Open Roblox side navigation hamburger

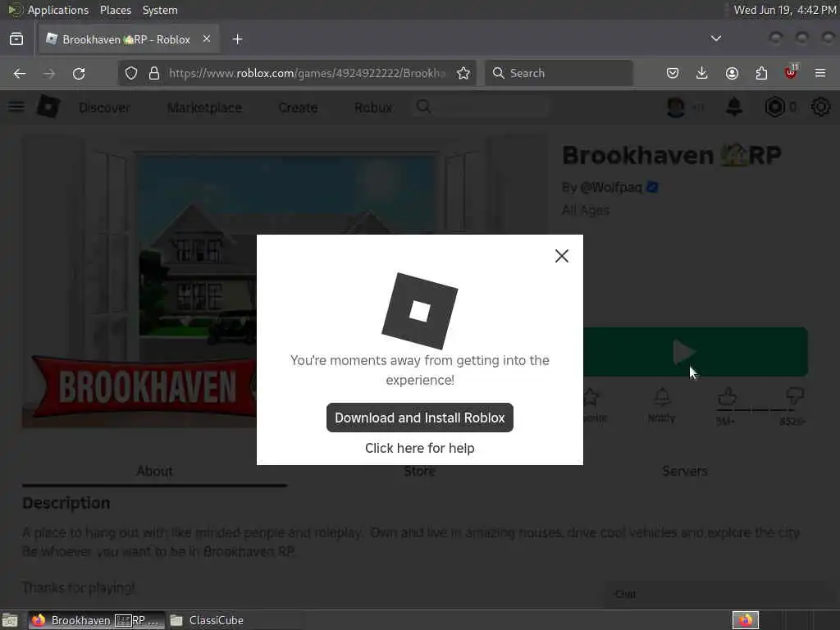point(16,107)
